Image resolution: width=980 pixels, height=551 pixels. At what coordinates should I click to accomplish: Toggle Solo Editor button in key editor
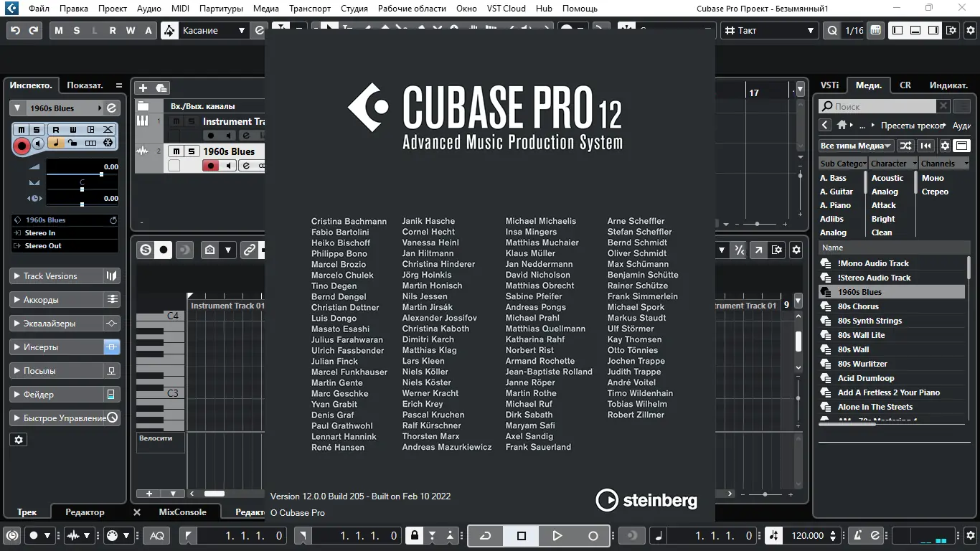[146, 250]
